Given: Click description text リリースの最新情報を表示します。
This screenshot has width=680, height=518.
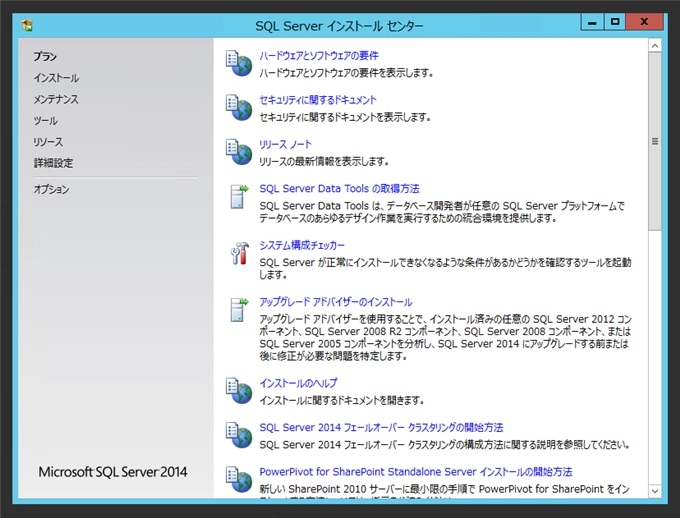Looking at the screenshot, I should (x=324, y=161).
